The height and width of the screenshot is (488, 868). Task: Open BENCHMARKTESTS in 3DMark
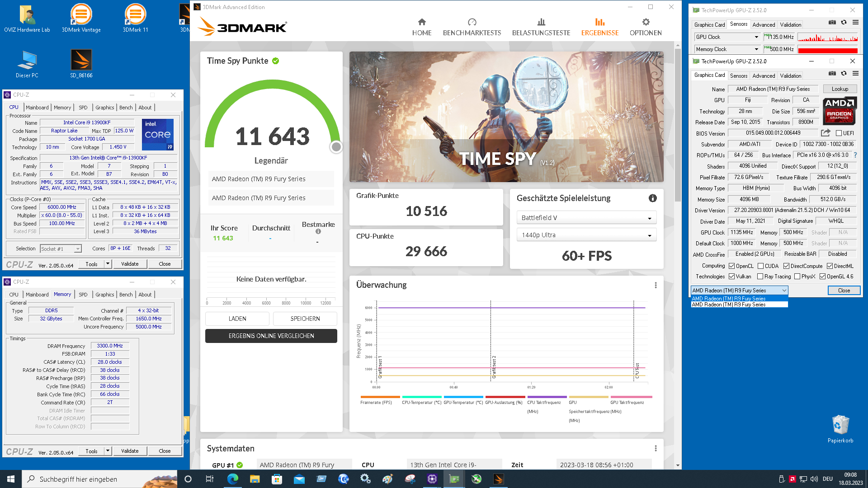[x=472, y=27]
